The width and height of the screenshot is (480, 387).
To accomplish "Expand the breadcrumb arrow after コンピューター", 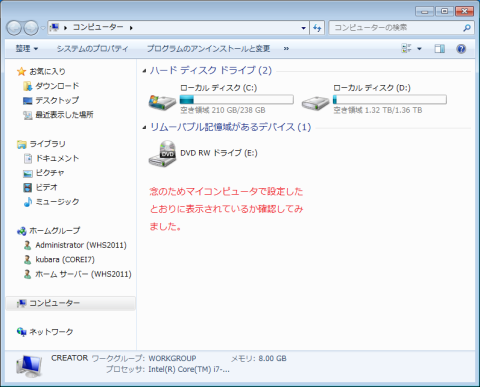I will 131,28.
